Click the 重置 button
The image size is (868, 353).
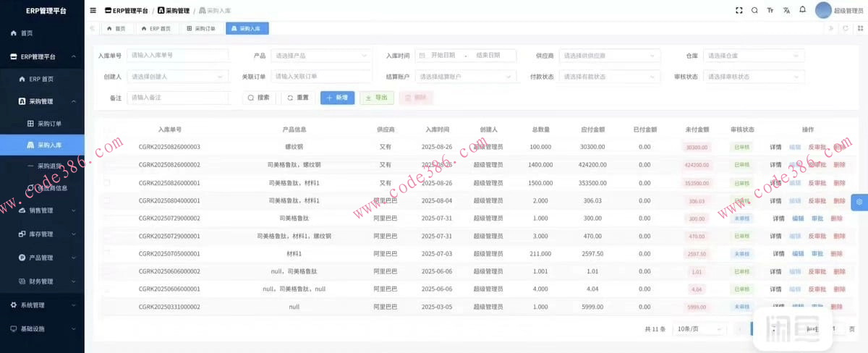[x=298, y=97]
